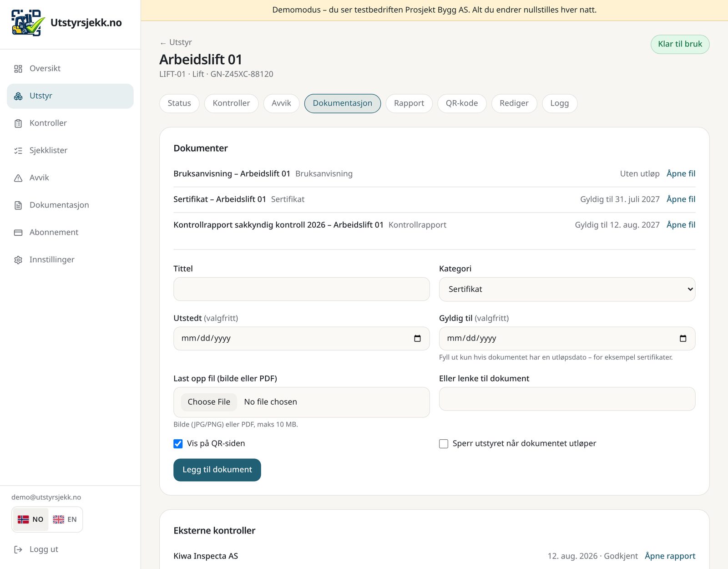Click the Gyldig til date field

pyautogui.click(x=567, y=338)
